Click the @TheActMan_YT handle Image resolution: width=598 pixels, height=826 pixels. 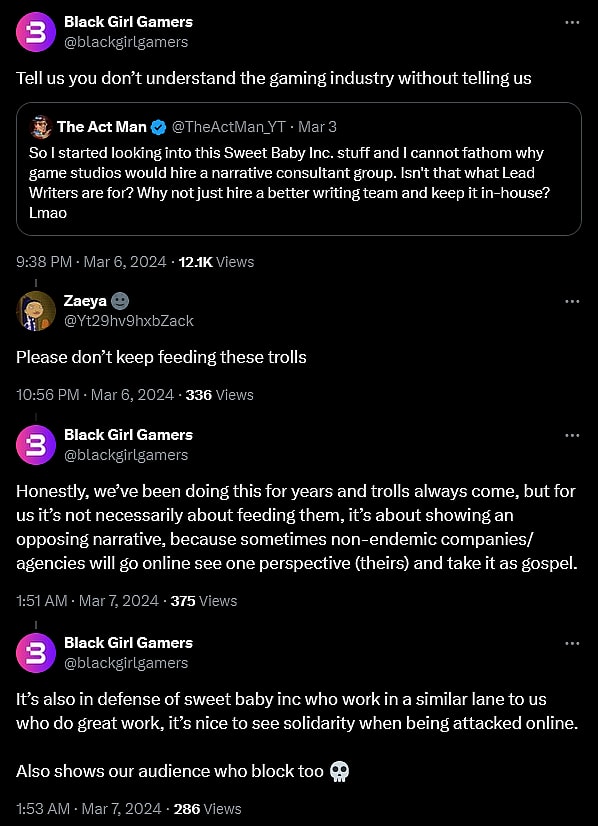228,127
